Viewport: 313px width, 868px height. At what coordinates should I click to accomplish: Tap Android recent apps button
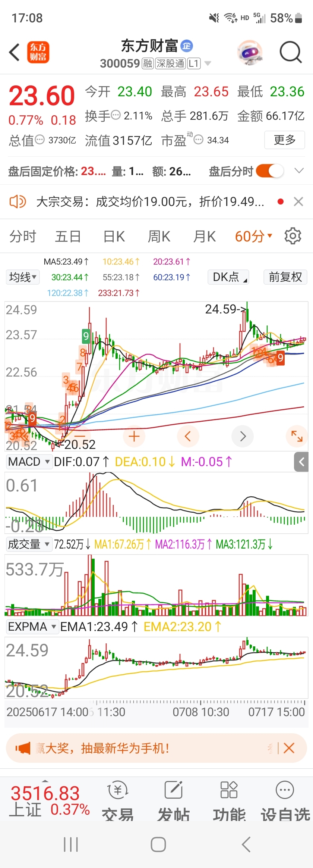tap(71, 844)
